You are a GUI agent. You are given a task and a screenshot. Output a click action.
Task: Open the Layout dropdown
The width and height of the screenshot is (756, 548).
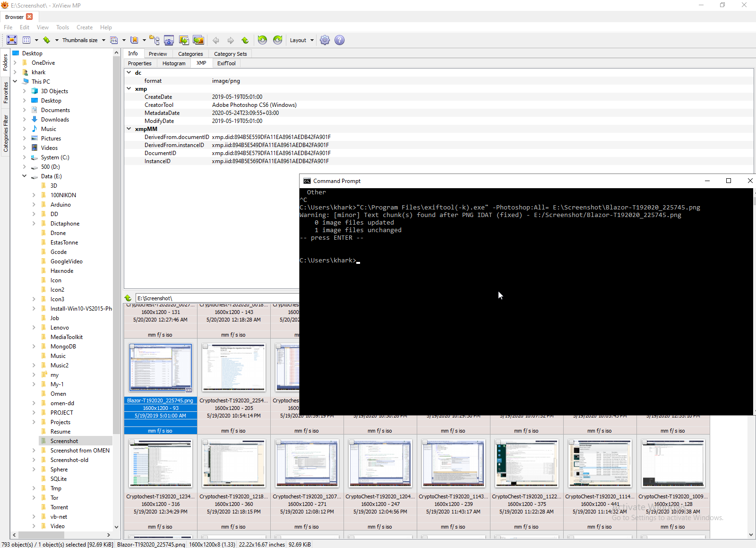coord(301,40)
